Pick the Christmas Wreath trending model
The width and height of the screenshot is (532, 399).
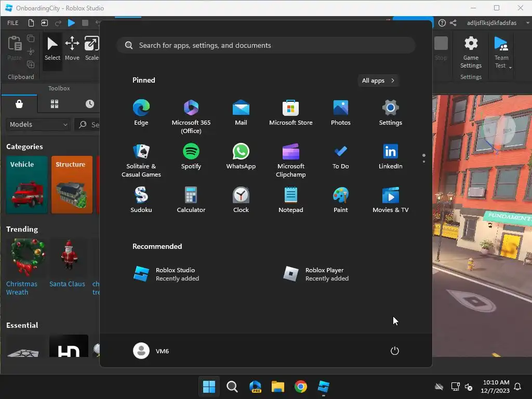click(27, 267)
